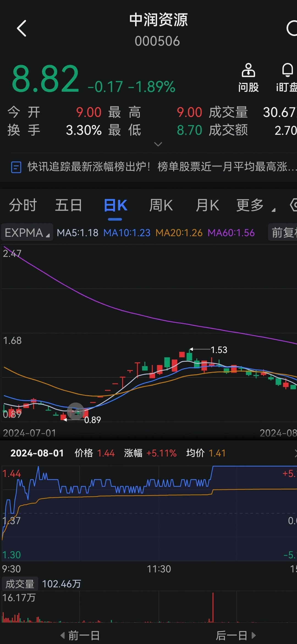Viewport: 297px width, 644px height.
Task: Switch to the 周K tab
Action: tap(161, 205)
